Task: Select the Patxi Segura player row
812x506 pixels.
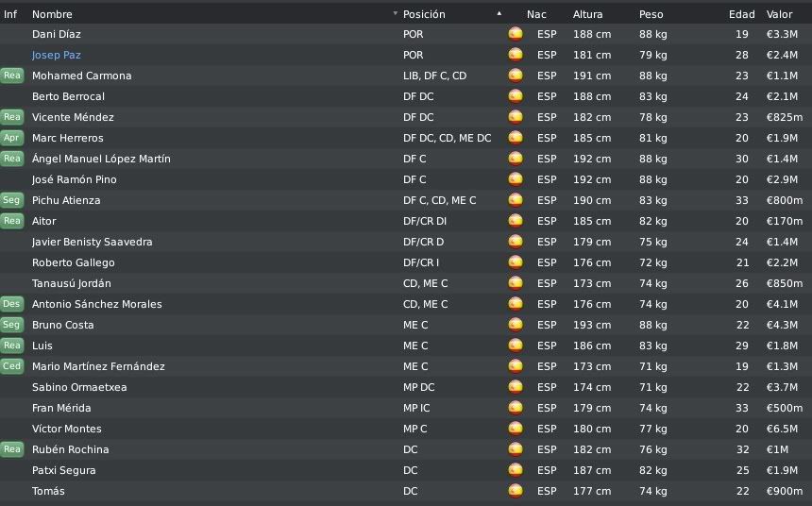Action: click(x=406, y=470)
